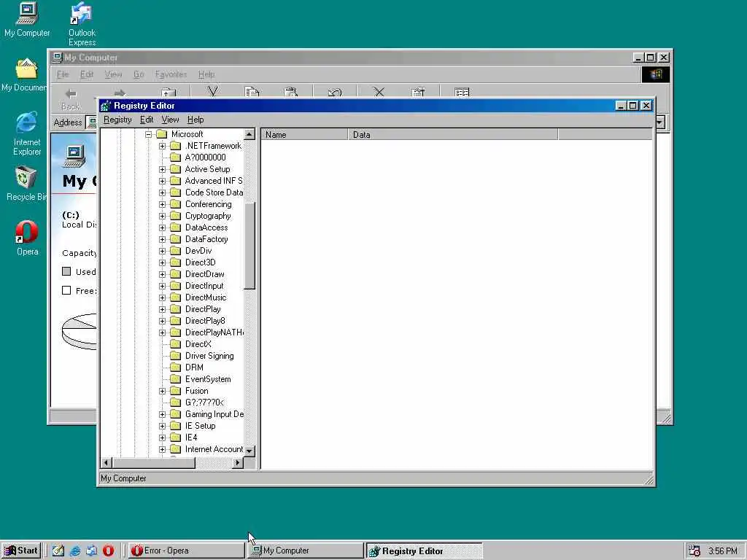Click the tree horizontal scrollbar thumb
747x560 pixels.
click(x=154, y=462)
